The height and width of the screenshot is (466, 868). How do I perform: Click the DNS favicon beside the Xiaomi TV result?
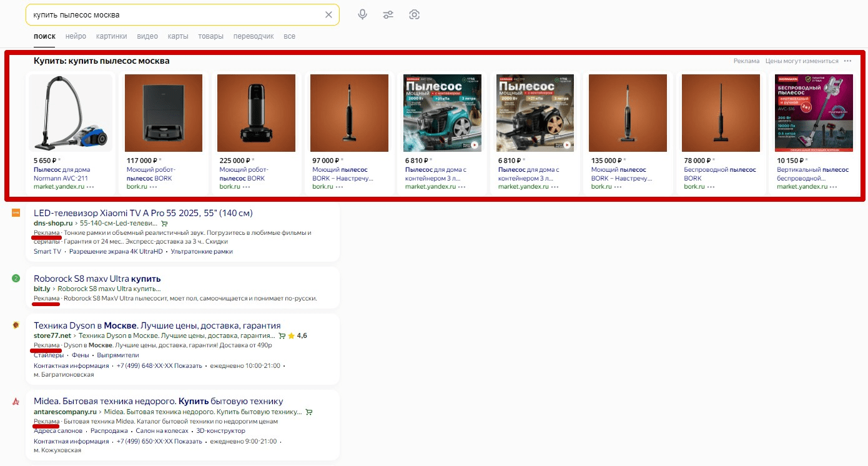(16, 213)
